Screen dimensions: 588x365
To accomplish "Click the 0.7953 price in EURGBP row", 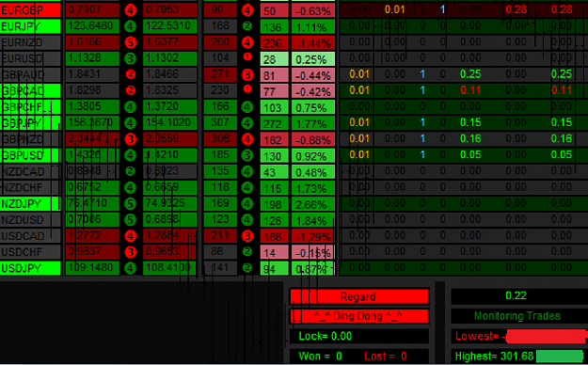I will click(x=170, y=10).
